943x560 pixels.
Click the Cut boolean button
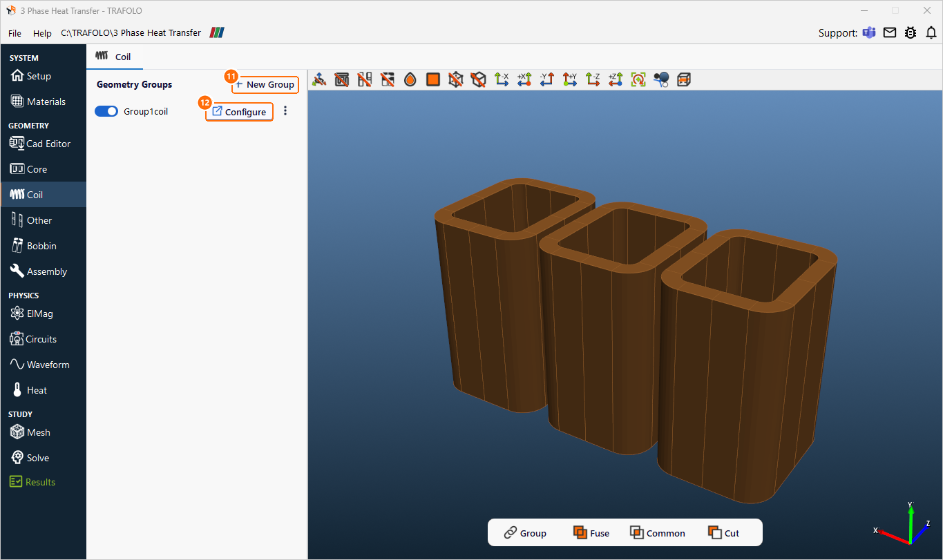click(723, 532)
